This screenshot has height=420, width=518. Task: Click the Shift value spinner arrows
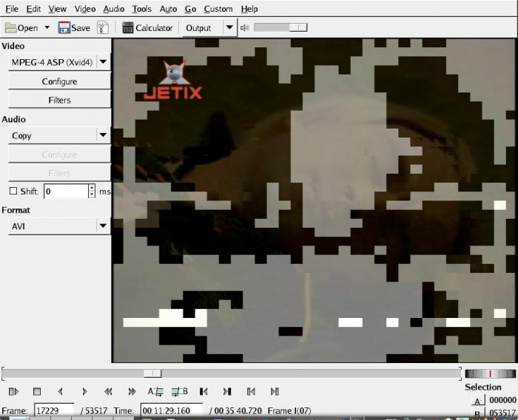click(92, 192)
